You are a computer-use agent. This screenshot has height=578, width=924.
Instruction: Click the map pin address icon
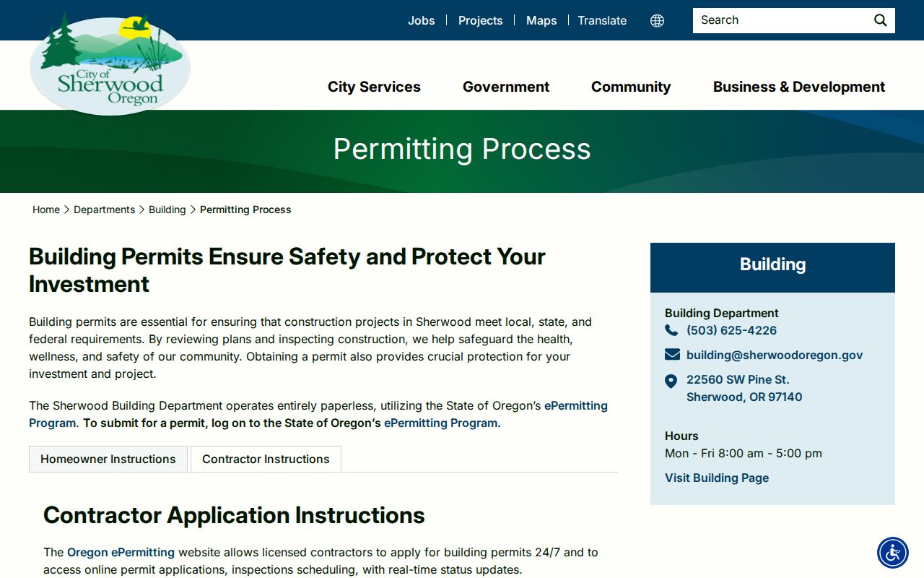click(x=671, y=381)
